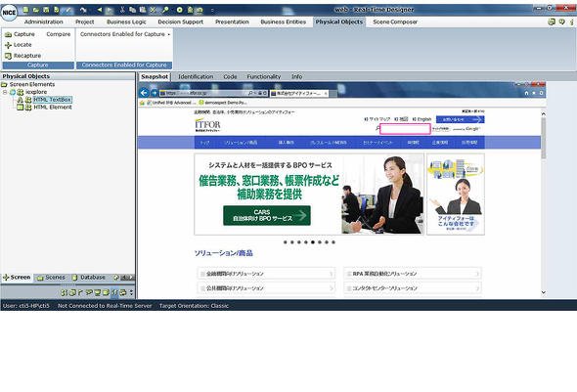Click the snapshot vertical scrollbar
Viewport: 577px width, 392px height.
543,203
